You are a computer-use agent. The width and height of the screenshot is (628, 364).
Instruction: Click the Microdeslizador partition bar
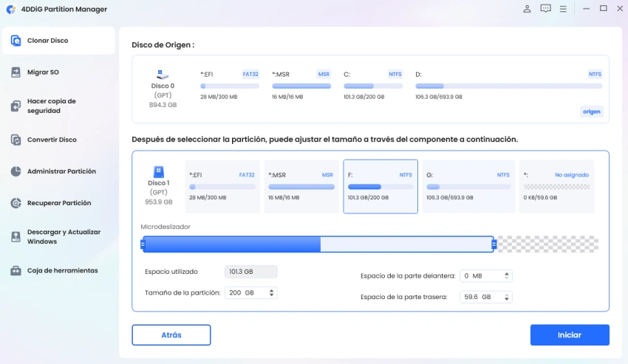(318, 244)
